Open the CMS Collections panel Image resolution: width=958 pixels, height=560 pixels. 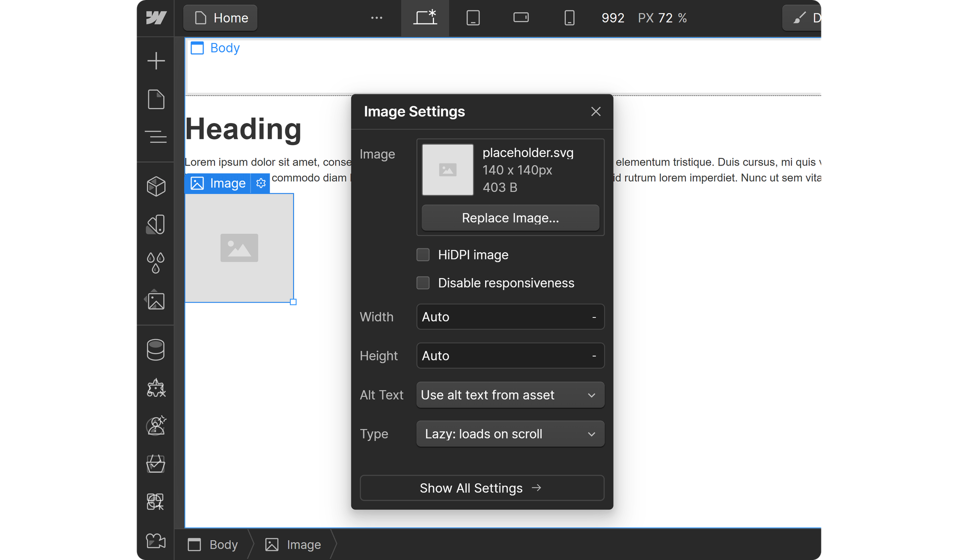(x=156, y=349)
